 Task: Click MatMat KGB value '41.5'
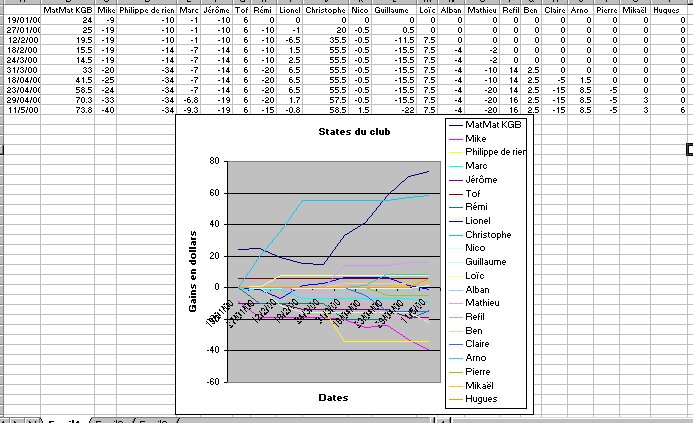click(x=68, y=80)
